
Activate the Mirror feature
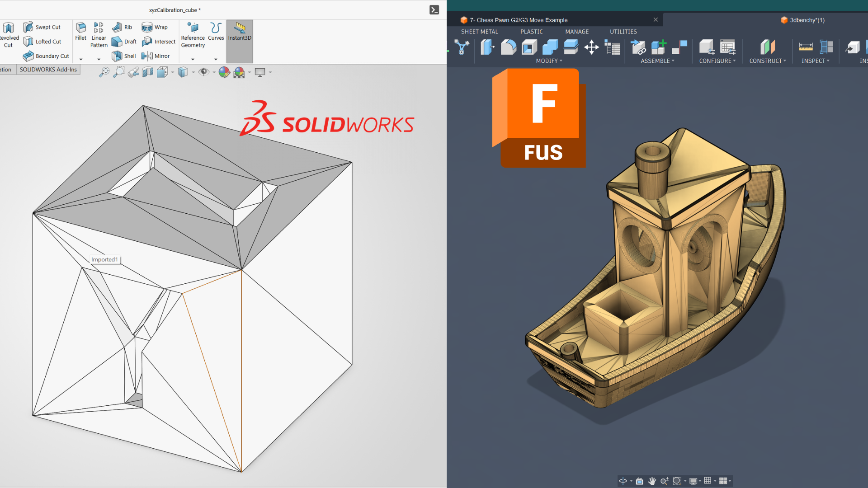point(156,56)
